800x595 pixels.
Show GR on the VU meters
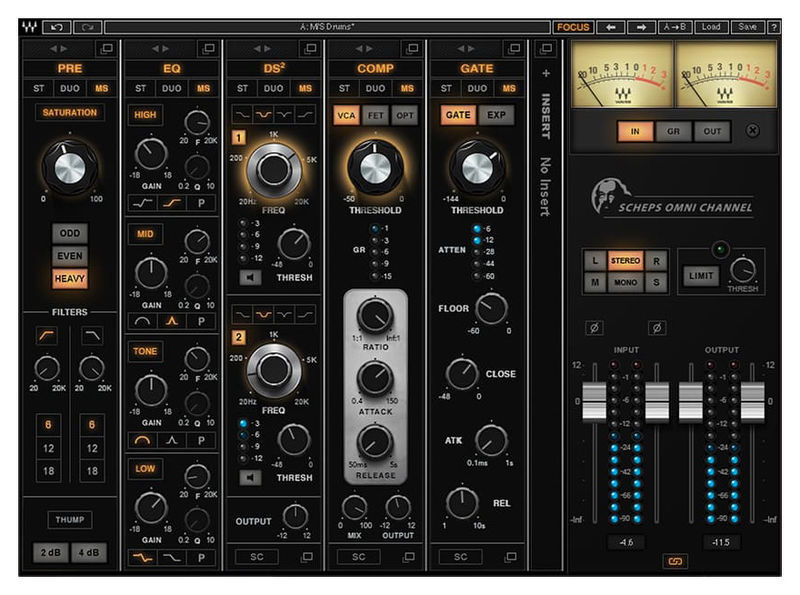(673, 131)
